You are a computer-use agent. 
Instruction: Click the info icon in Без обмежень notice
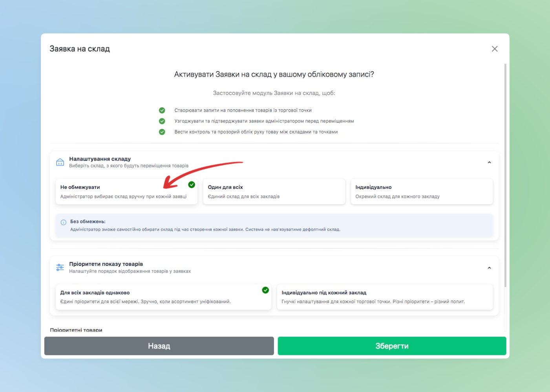64,222
